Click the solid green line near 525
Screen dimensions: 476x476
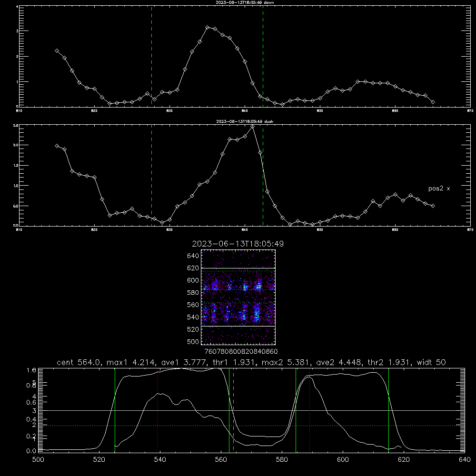click(x=115, y=410)
